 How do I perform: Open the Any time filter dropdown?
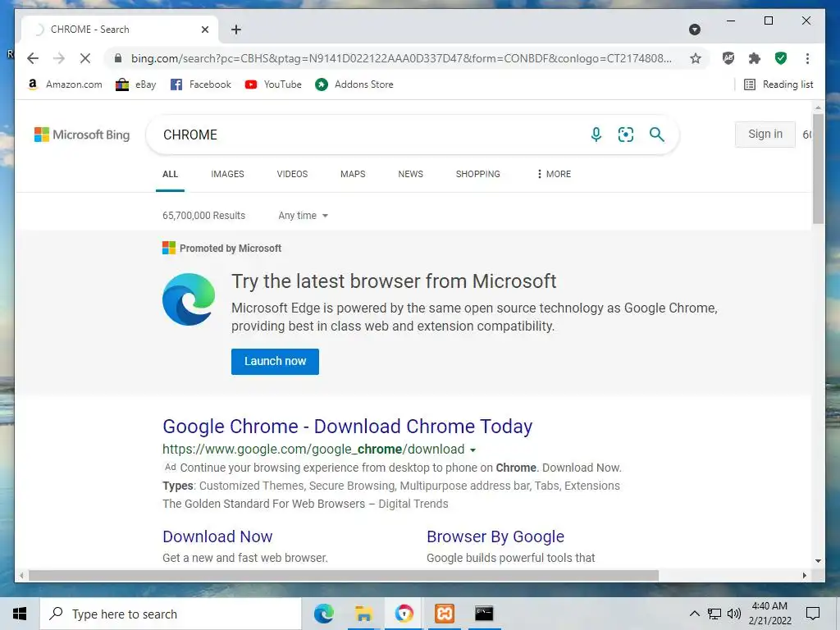304,216
